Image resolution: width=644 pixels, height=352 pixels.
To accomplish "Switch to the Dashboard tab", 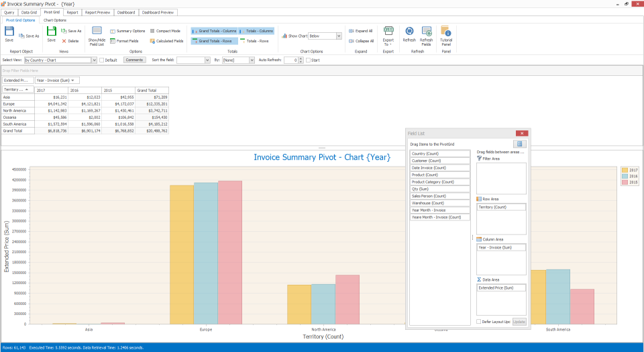I will pyautogui.click(x=126, y=12).
